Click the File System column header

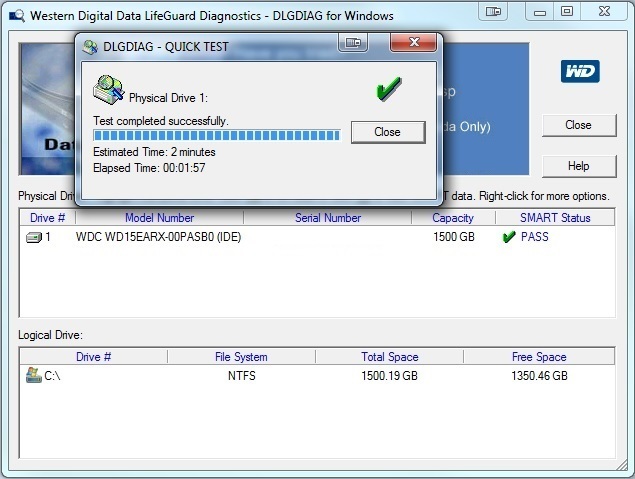(x=241, y=357)
